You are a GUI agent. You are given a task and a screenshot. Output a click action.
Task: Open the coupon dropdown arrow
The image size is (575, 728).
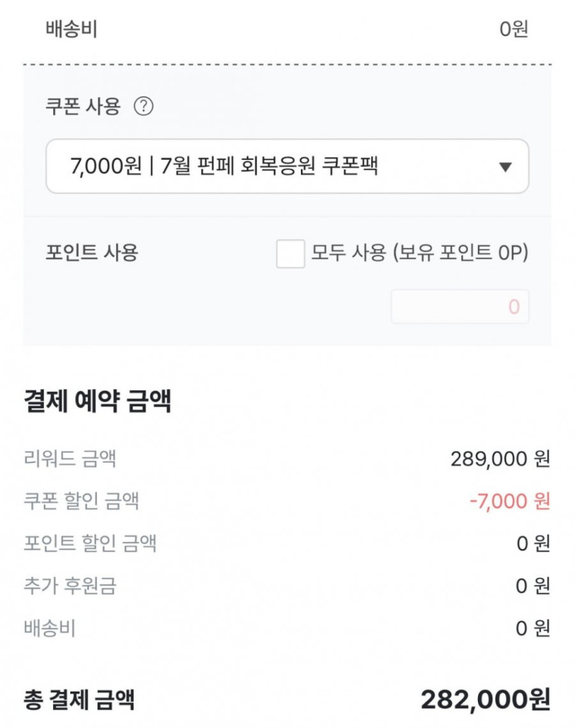click(505, 167)
